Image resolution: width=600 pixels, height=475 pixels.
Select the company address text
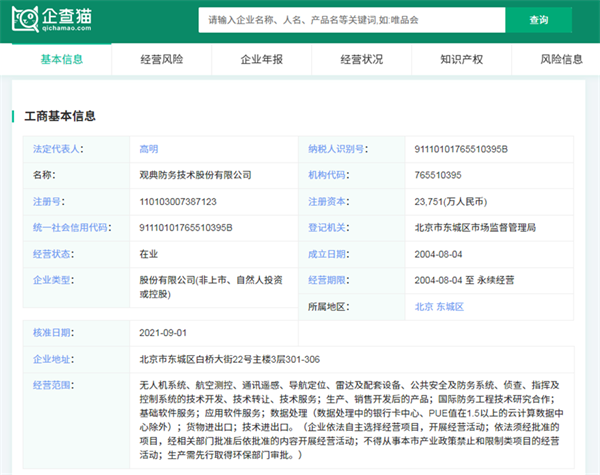(230, 359)
